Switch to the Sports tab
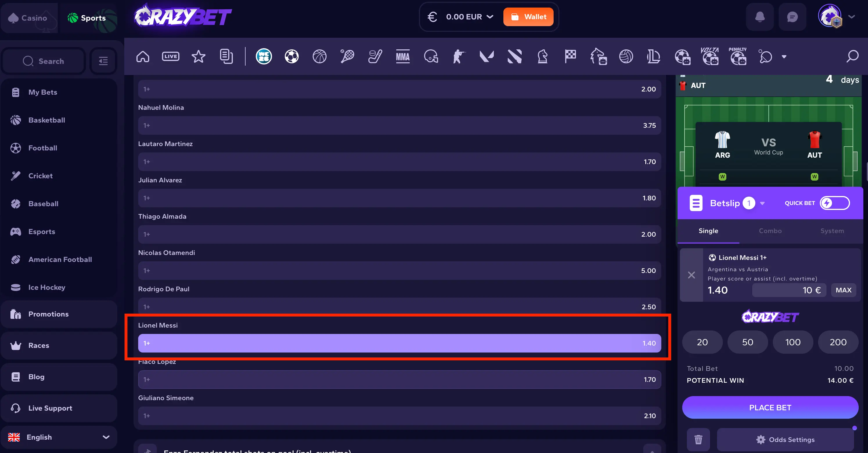Screen dimensions: 868x453 tap(88, 18)
